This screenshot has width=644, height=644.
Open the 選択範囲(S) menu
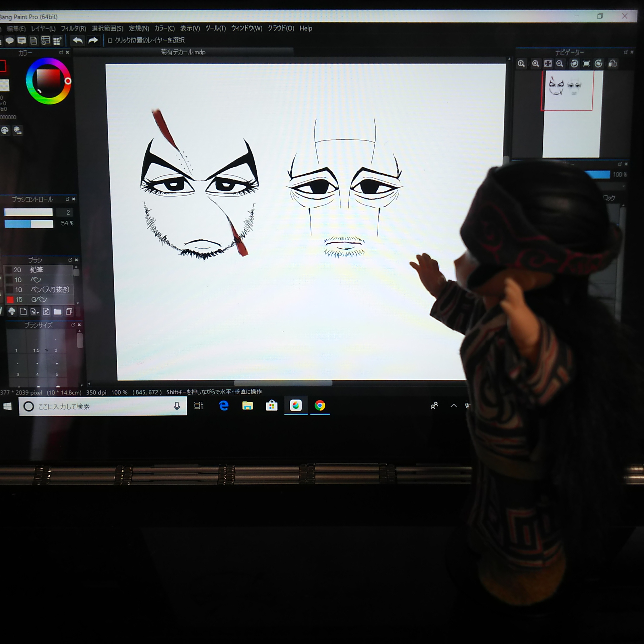[107, 29]
